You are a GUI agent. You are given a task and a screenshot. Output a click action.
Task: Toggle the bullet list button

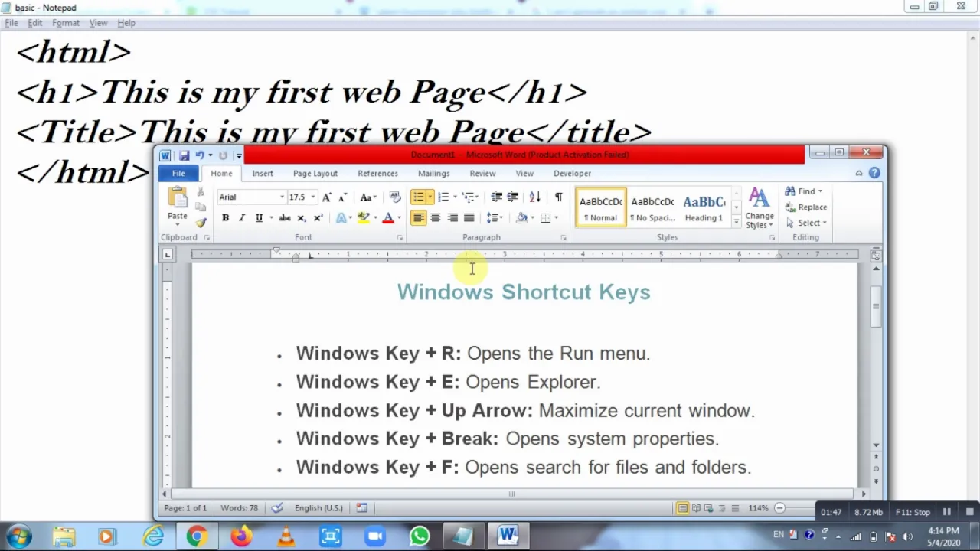point(418,197)
